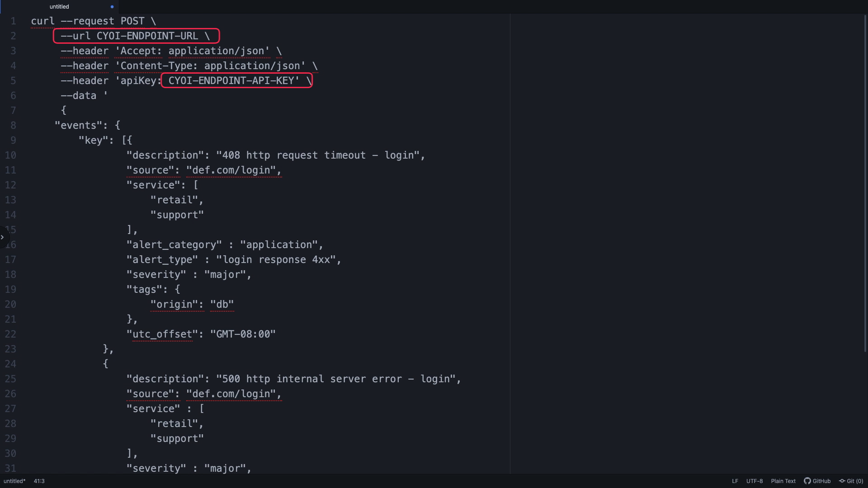Click line number 10 in the gutter
Screen dimensions: 868x488
coord(10,155)
